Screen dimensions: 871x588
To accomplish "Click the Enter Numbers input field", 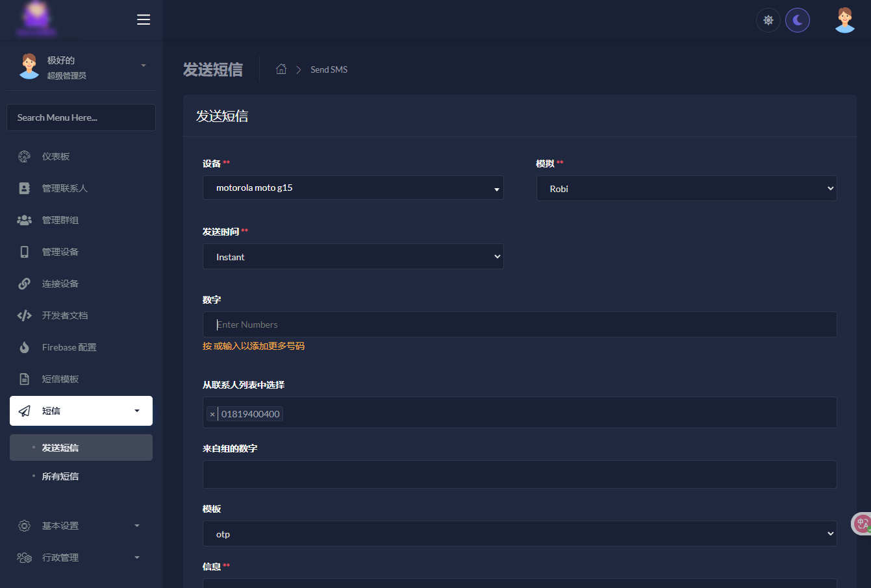I will click(x=520, y=325).
